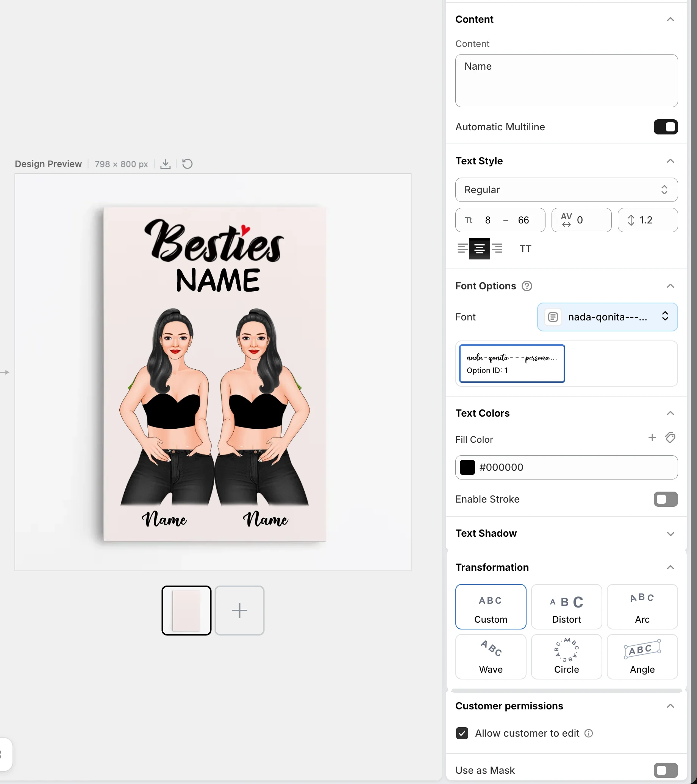The image size is (697, 784).
Task: Center-align the text
Action: pyautogui.click(x=480, y=248)
